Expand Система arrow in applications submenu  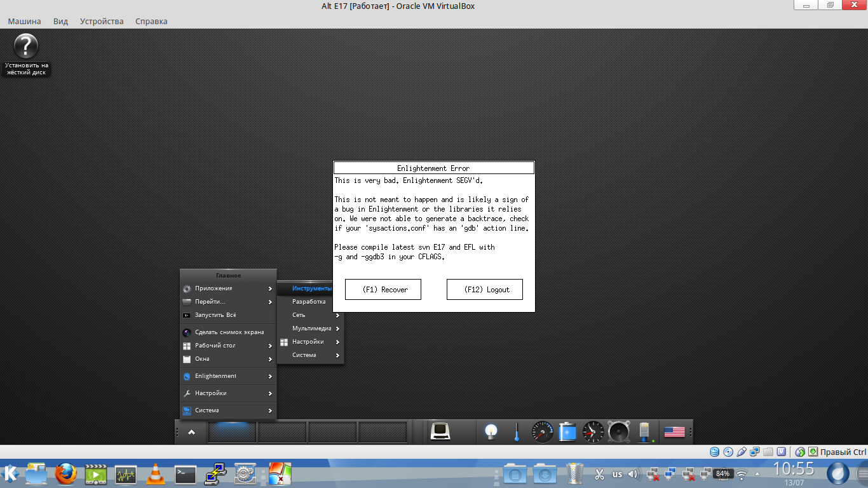coord(338,355)
